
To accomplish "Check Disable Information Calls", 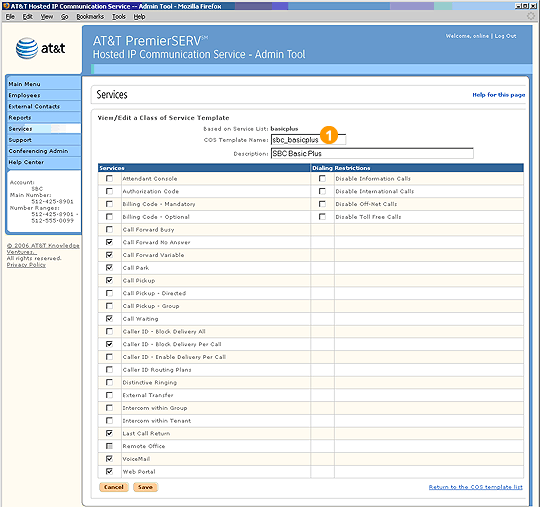I will 322,178.
